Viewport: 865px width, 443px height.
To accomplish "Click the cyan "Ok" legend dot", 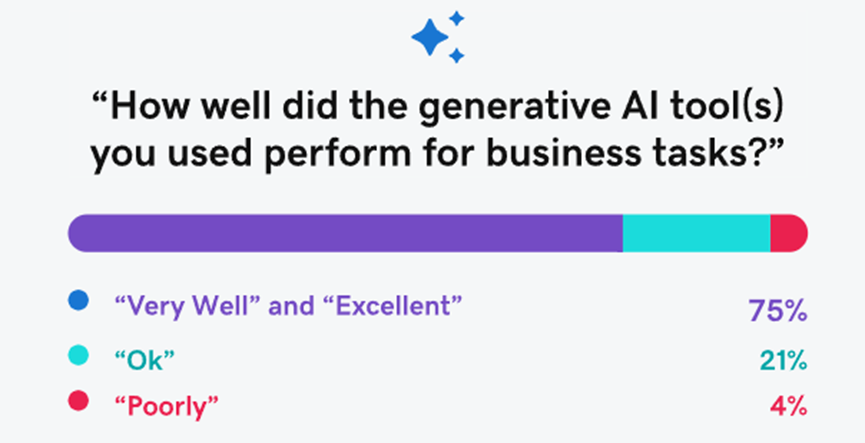I will pyautogui.click(x=78, y=355).
